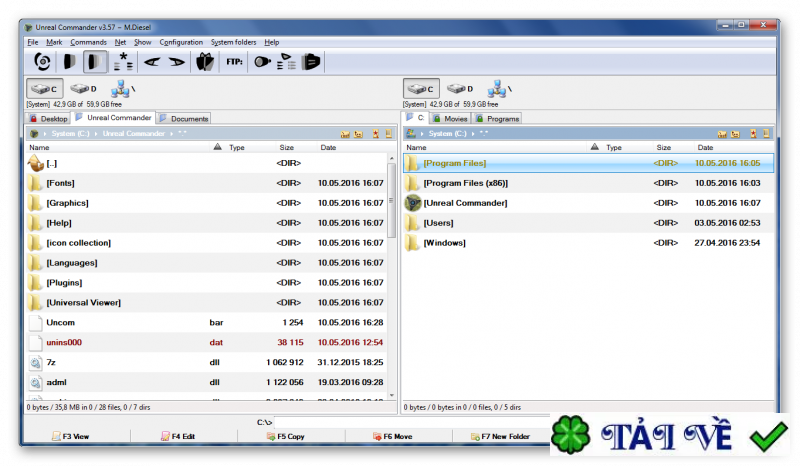The height and width of the screenshot is (466, 800).
Task: Select the 7z dll file
Action: click(207, 362)
